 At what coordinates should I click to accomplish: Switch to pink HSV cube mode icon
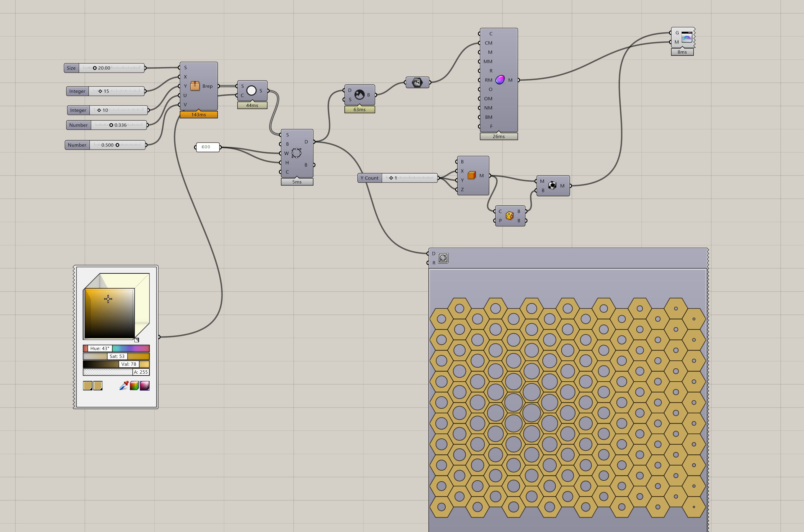(145, 386)
